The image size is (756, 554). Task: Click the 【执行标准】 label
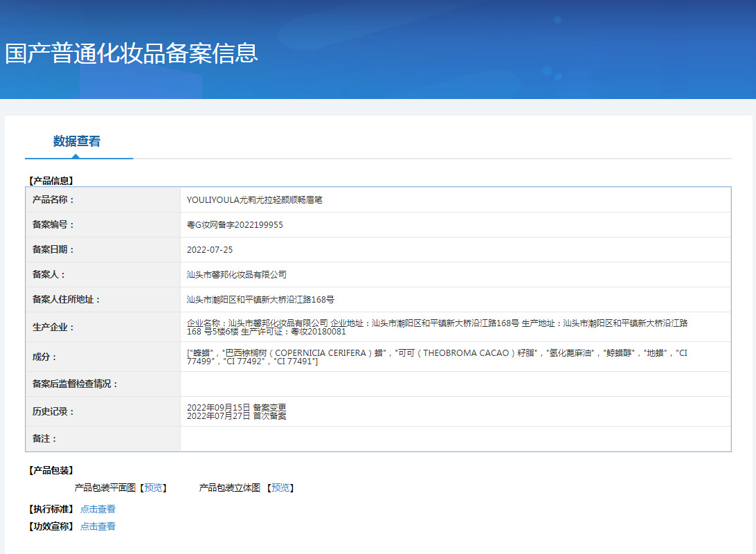coord(51,509)
